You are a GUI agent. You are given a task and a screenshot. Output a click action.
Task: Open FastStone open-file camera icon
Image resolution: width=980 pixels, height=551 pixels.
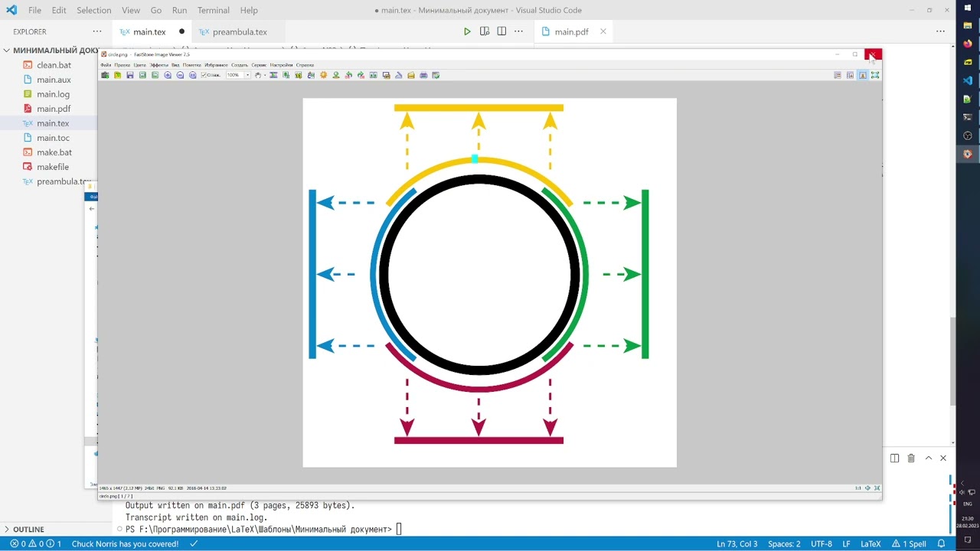tap(105, 75)
